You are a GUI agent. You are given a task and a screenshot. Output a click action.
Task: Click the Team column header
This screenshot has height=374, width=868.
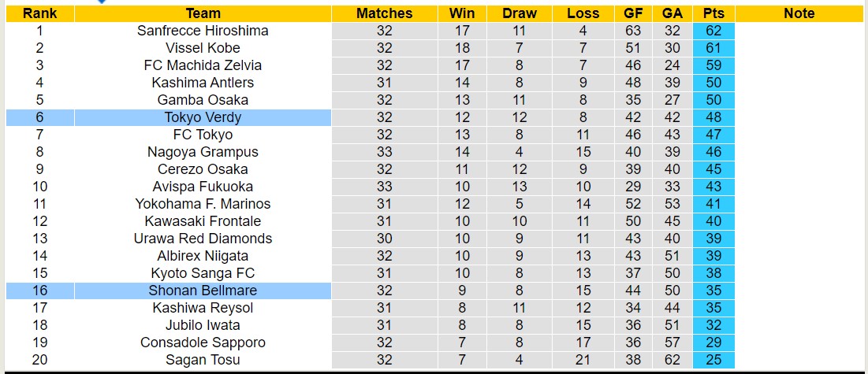tap(203, 13)
